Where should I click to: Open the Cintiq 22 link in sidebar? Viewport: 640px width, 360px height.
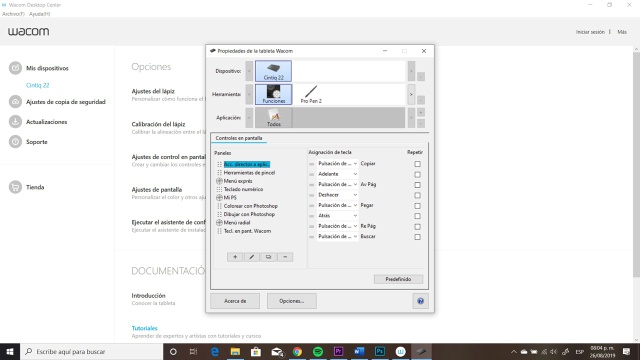tap(38, 85)
